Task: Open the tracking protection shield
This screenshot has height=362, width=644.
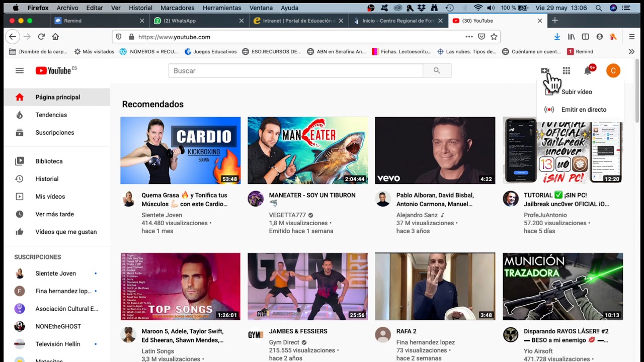Action: coord(119,37)
